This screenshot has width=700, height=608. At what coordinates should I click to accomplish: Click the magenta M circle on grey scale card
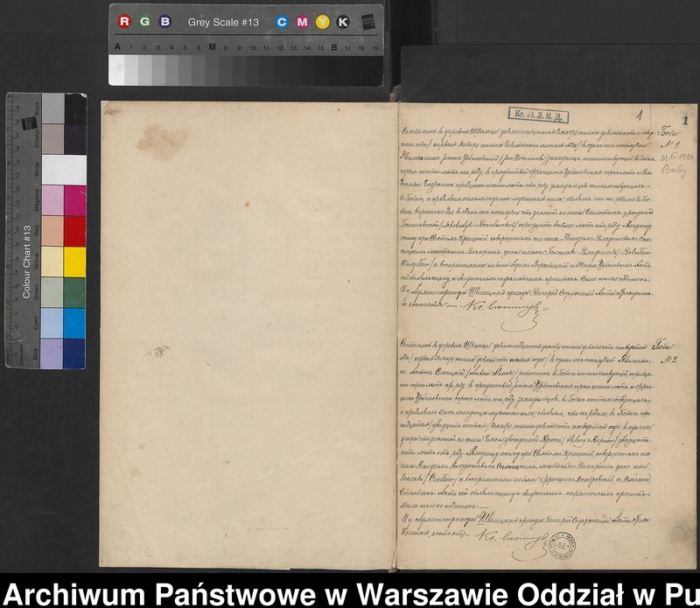click(x=302, y=22)
